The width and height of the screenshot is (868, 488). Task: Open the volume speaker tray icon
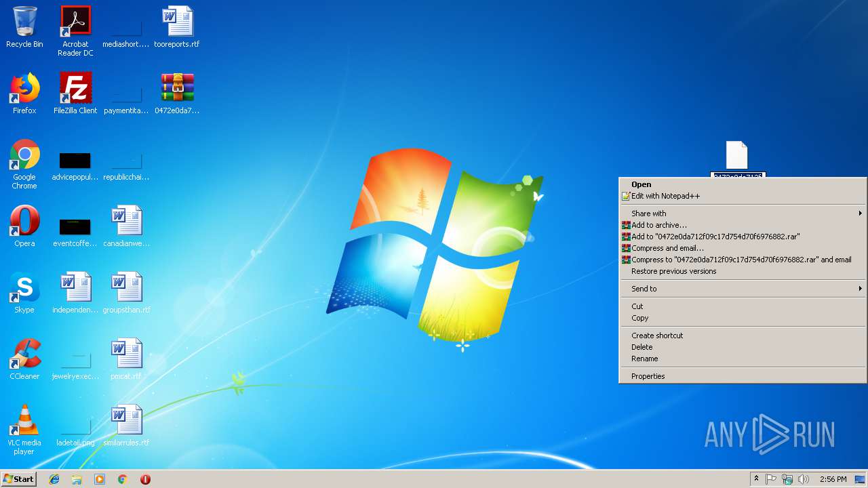804,479
